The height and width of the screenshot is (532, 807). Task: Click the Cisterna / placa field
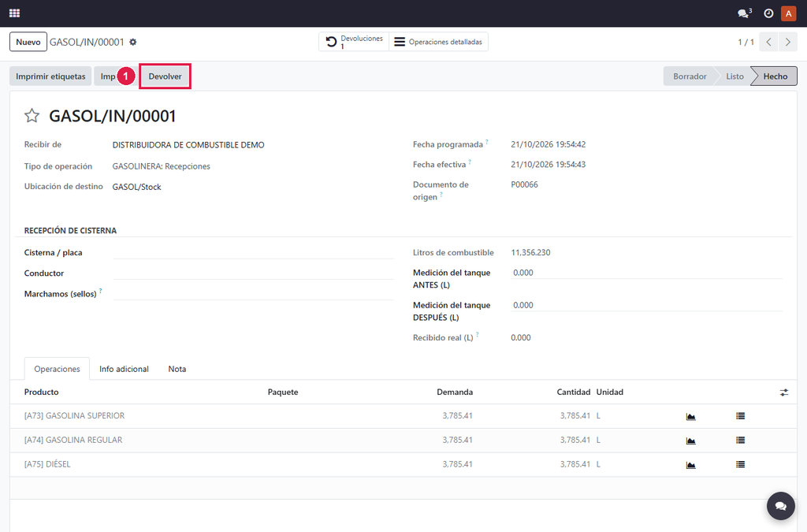[253, 253]
